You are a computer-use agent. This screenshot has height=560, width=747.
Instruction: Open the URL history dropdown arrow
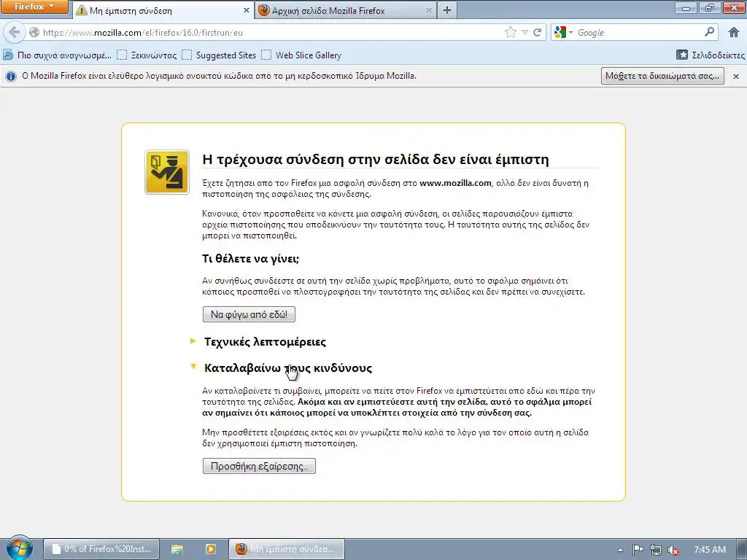click(525, 32)
